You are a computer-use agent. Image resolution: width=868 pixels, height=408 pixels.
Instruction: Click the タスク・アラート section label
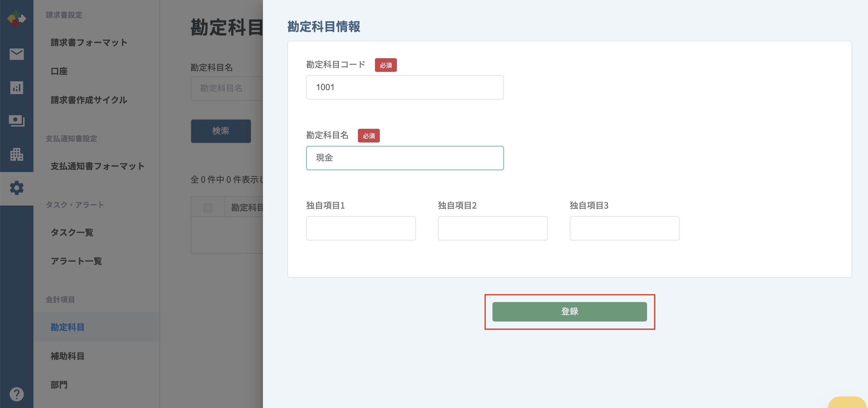(75, 205)
